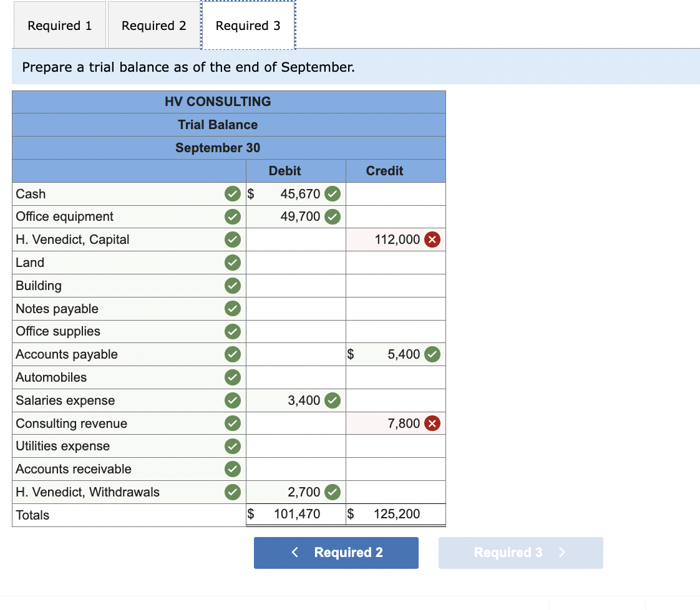The height and width of the screenshot is (610, 700).
Task: Click the Salaries expense debit 3,400
Action: click(304, 400)
